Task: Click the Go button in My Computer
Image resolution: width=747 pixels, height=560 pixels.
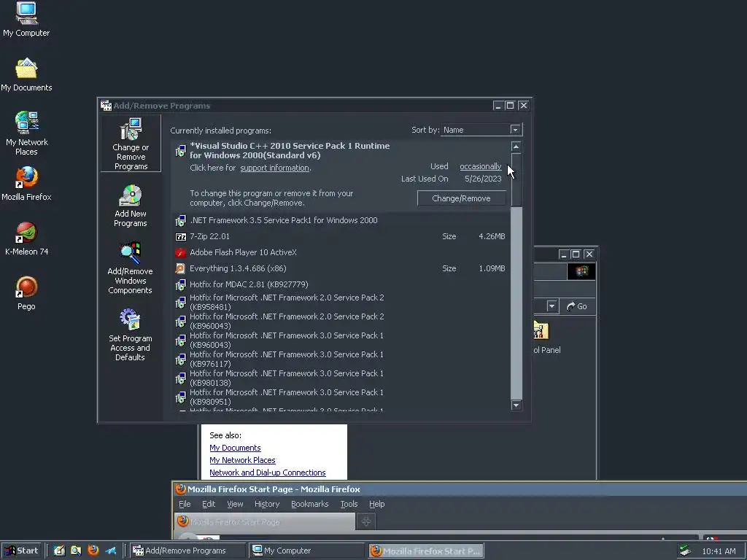Action: [577, 306]
